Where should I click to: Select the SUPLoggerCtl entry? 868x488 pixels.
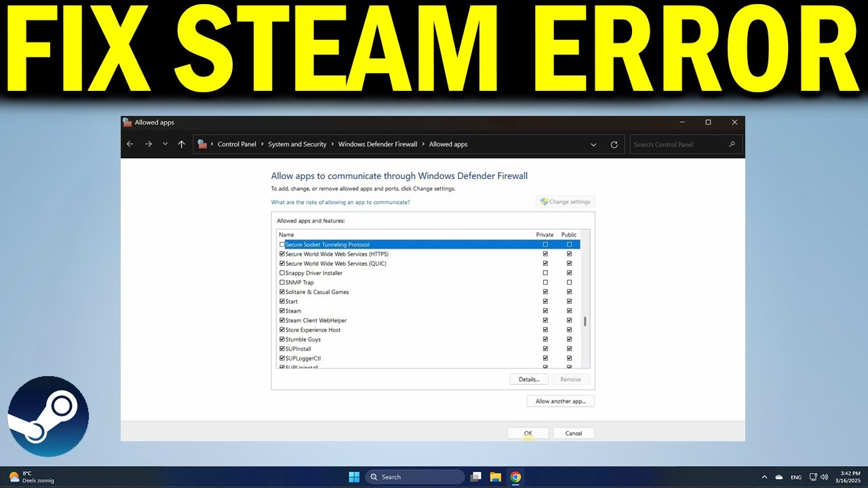click(428, 359)
